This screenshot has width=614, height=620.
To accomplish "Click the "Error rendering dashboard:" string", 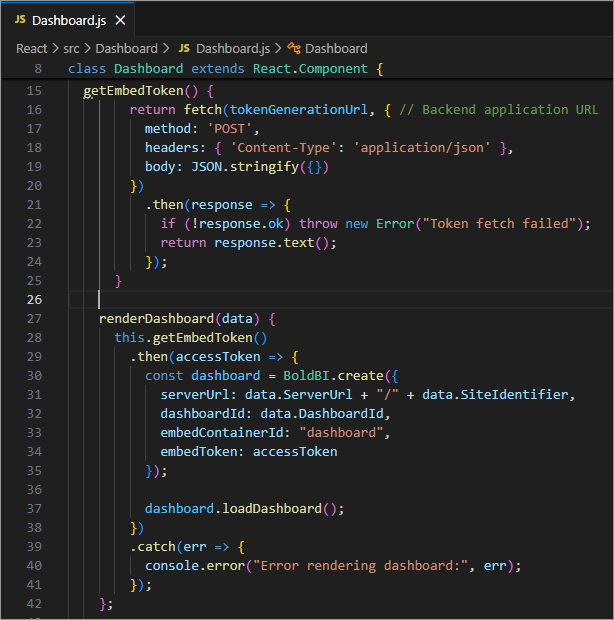I will coord(360,566).
